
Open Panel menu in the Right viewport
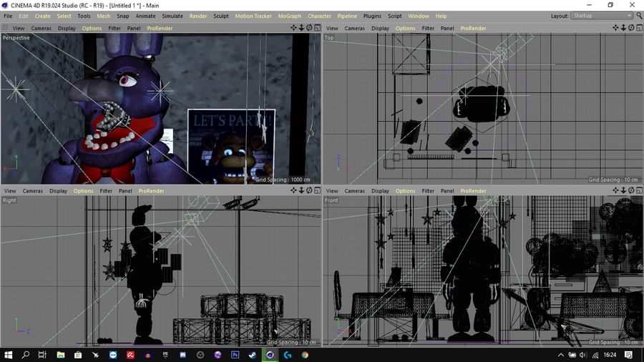tap(125, 191)
